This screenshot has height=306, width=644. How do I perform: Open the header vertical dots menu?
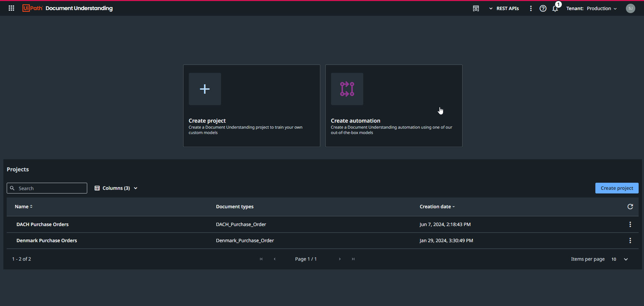tap(531, 8)
